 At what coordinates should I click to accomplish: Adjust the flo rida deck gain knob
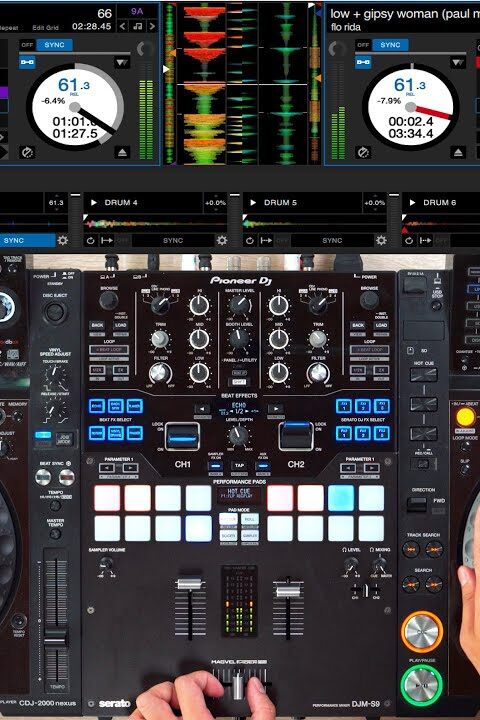[x=337, y=49]
